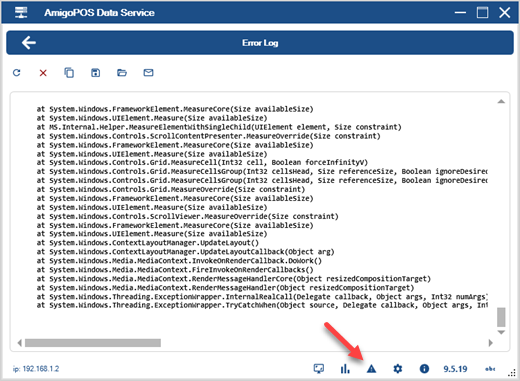This screenshot has height=381, width=520.
Task: Open the monitor icon in status bar
Action: (319, 369)
